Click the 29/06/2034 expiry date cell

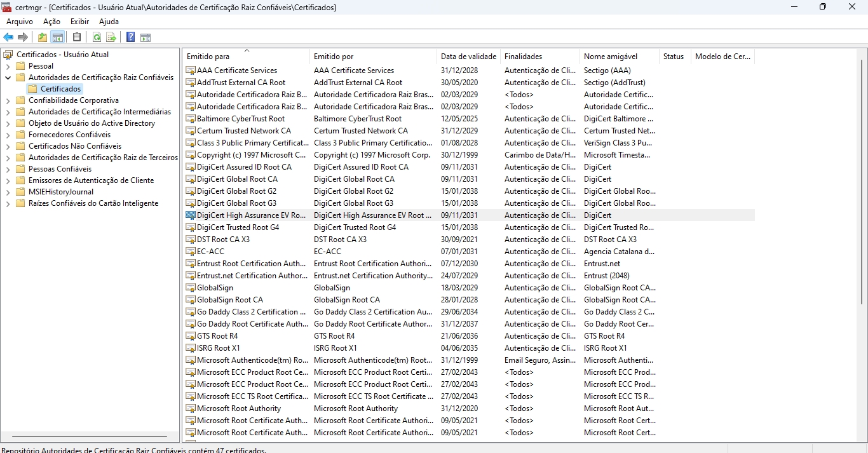(459, 312)
